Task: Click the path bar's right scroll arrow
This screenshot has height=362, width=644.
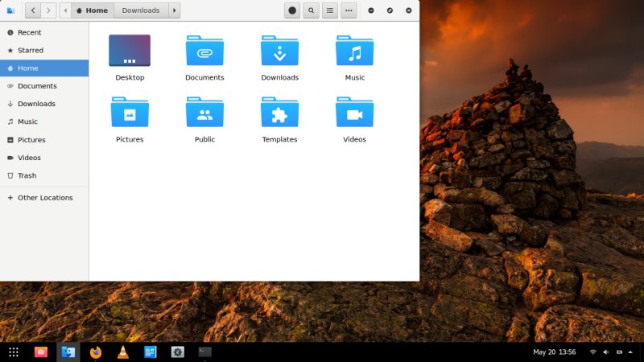Action: coord(175,10)
